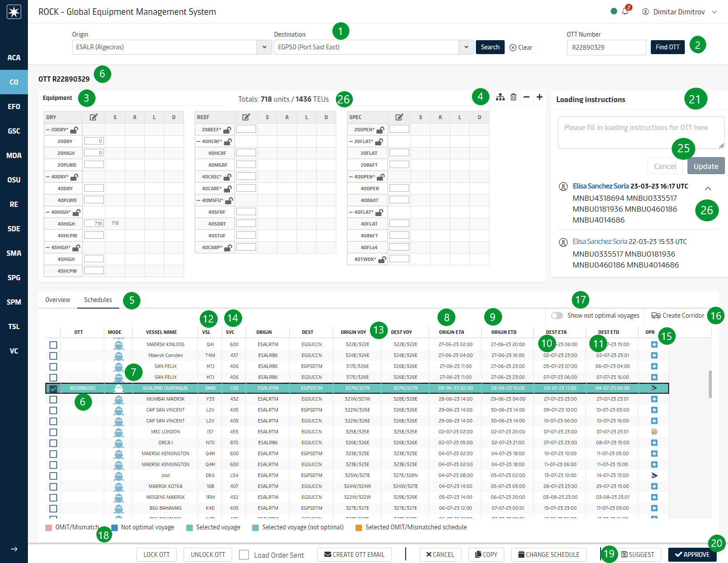
Task: Click the loading instructions text area
Action: click(640, 132)
